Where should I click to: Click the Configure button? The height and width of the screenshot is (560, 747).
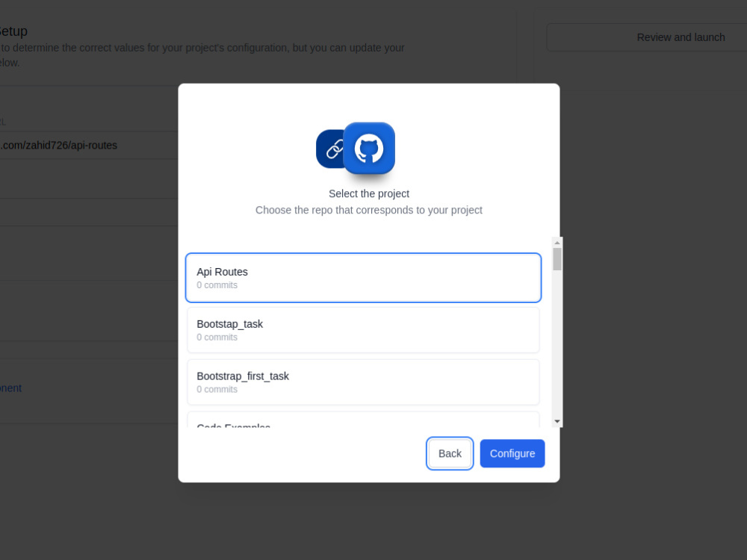[512, 453]
